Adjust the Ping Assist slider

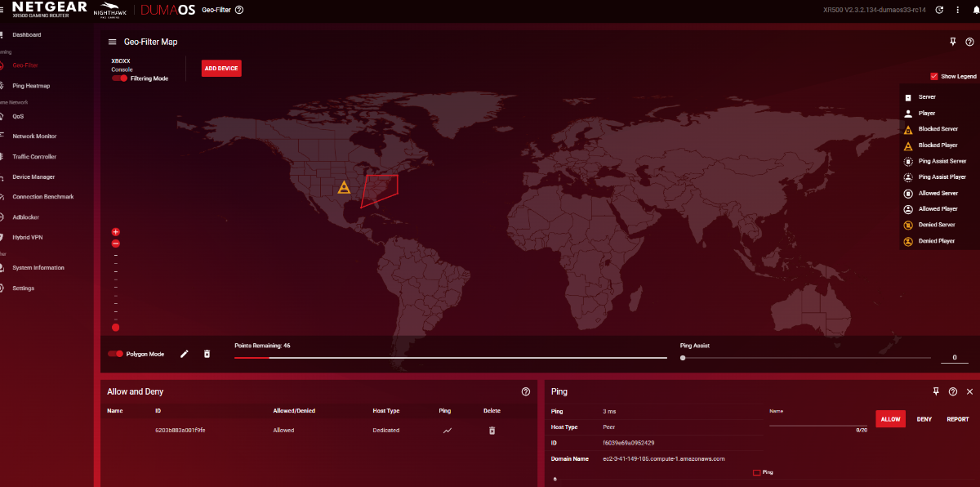click(x=683, y=358)
